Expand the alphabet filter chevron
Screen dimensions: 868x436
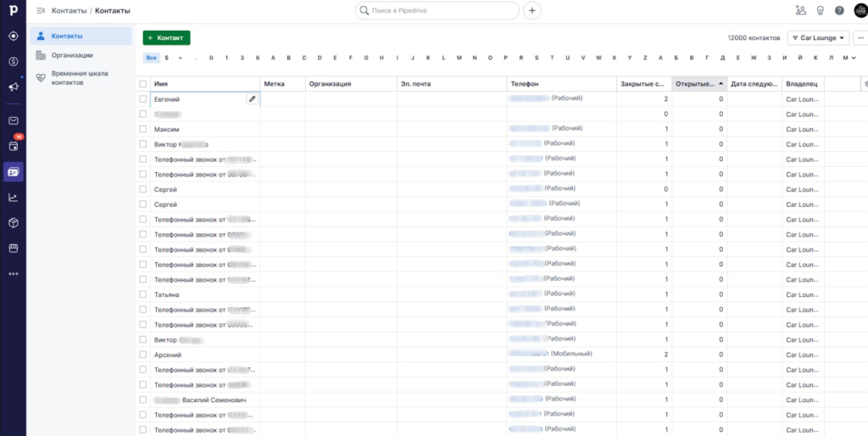click(x=854, y=58)
